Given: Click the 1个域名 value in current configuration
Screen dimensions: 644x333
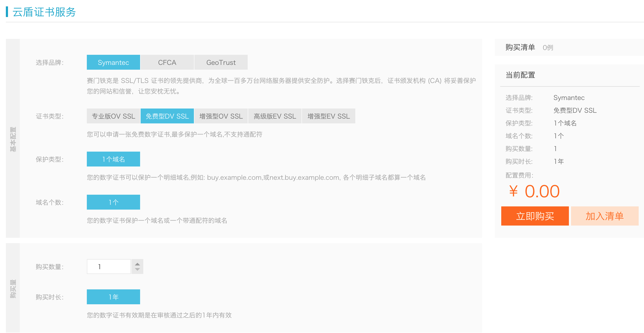Looking at the screenshot, I should (565, 123).
